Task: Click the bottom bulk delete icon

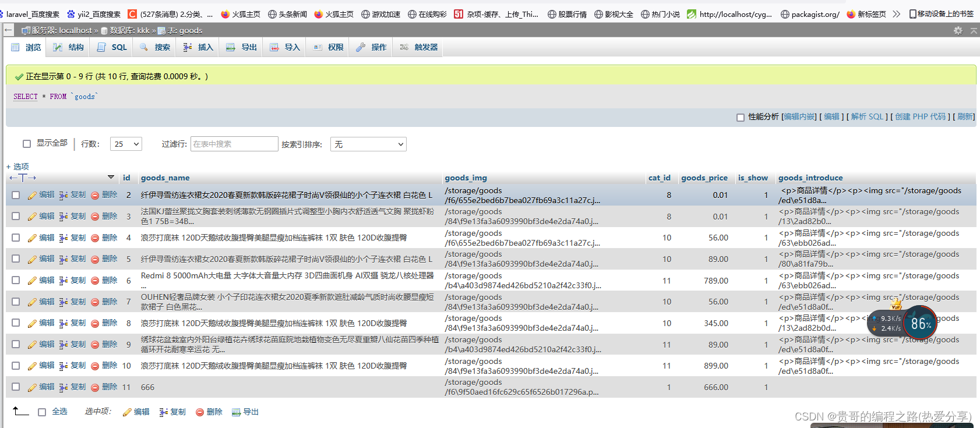Action: tap(200, 412)
